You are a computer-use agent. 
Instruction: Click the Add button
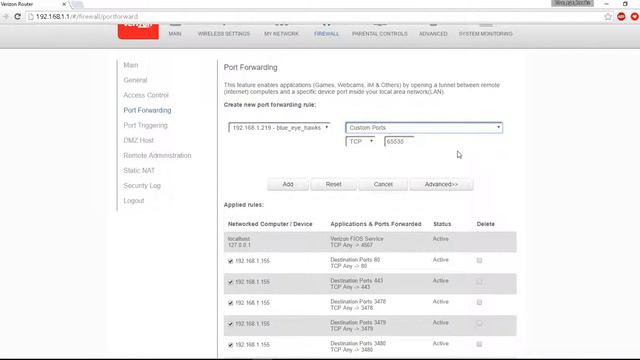(x=288, y=184)
